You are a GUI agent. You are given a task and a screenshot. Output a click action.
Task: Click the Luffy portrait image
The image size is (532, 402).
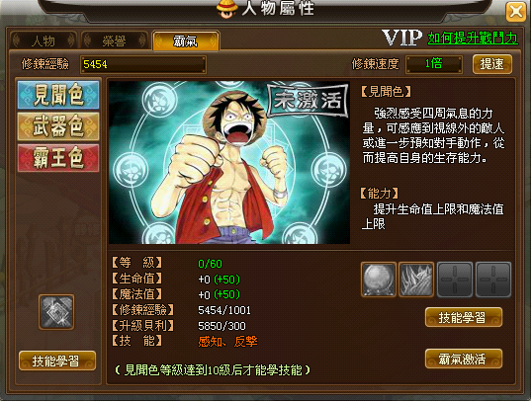229,162
